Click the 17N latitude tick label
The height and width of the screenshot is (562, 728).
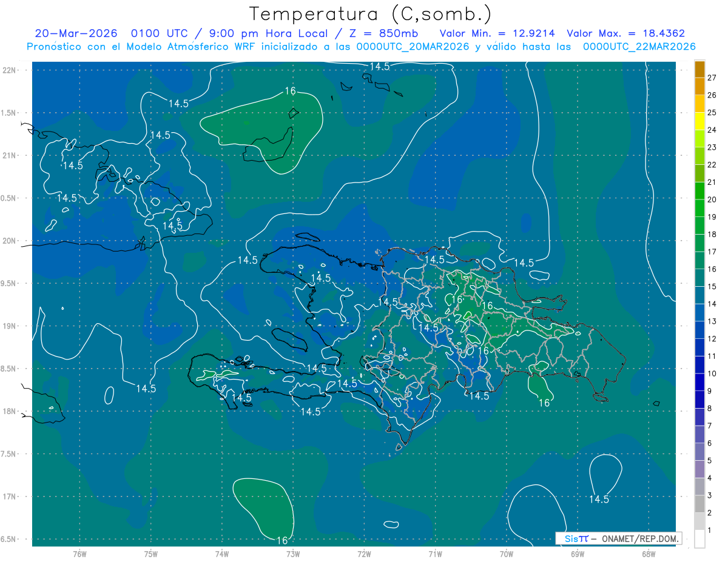pyautogui.click(x=10, y=497)
